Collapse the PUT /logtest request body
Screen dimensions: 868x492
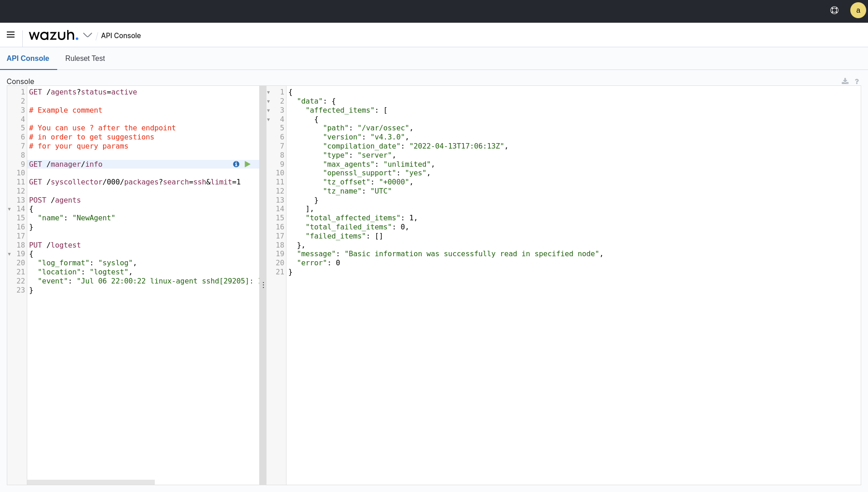point(9,254)
